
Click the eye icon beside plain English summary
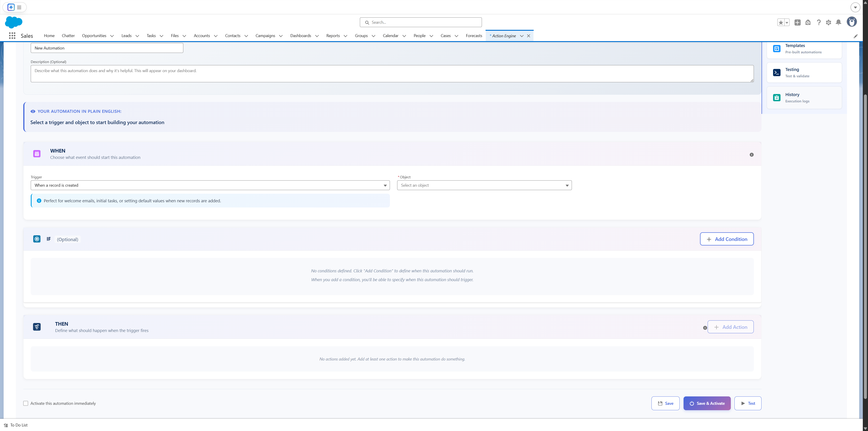tap(33, 111)
